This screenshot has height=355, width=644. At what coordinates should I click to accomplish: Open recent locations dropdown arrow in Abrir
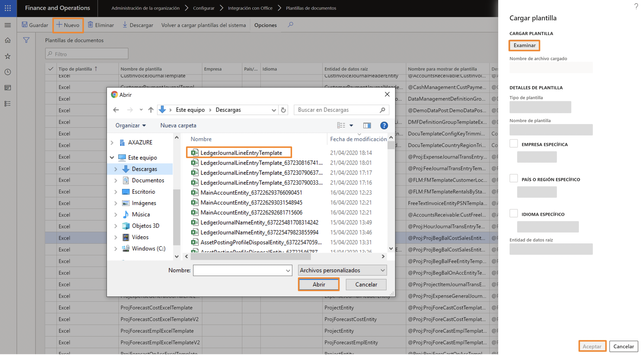(141, 110)
